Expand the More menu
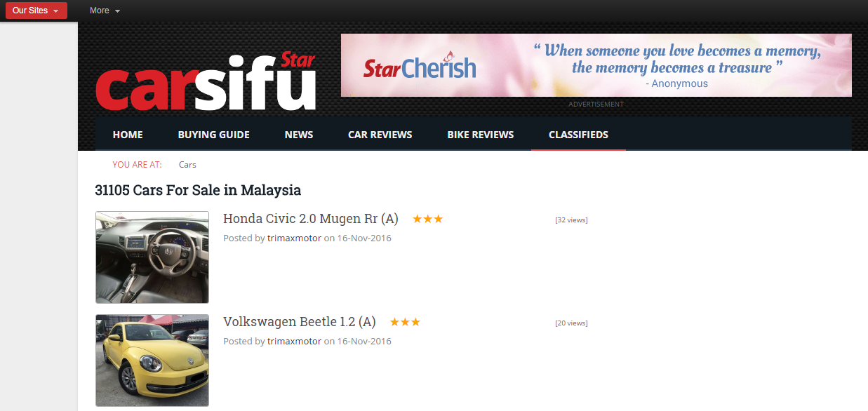Screen dimensions: 868x411 (105, 11)
